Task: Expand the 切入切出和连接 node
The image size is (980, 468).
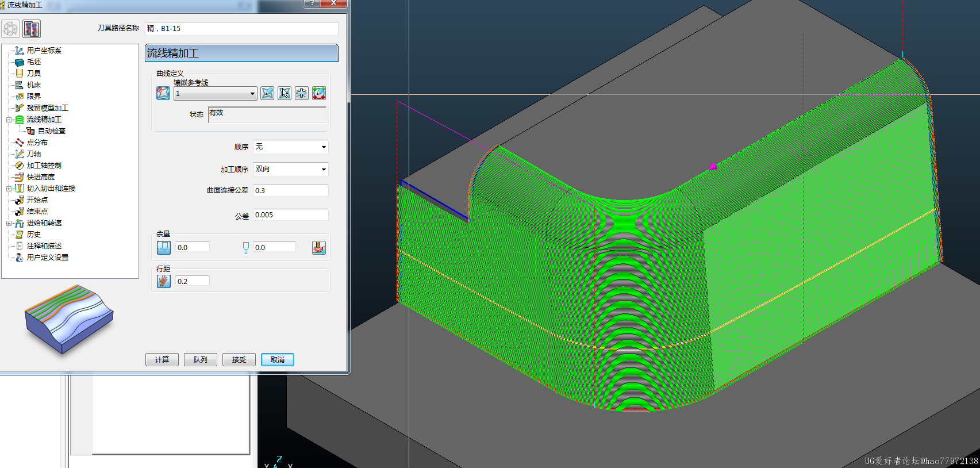Action: (x=9, y=189)
